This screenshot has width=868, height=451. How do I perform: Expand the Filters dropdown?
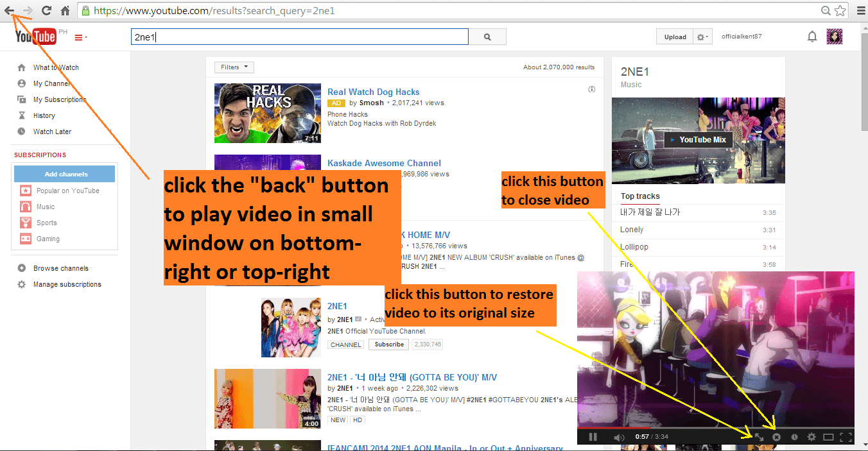pyautogui.click(x=234, y=67)
